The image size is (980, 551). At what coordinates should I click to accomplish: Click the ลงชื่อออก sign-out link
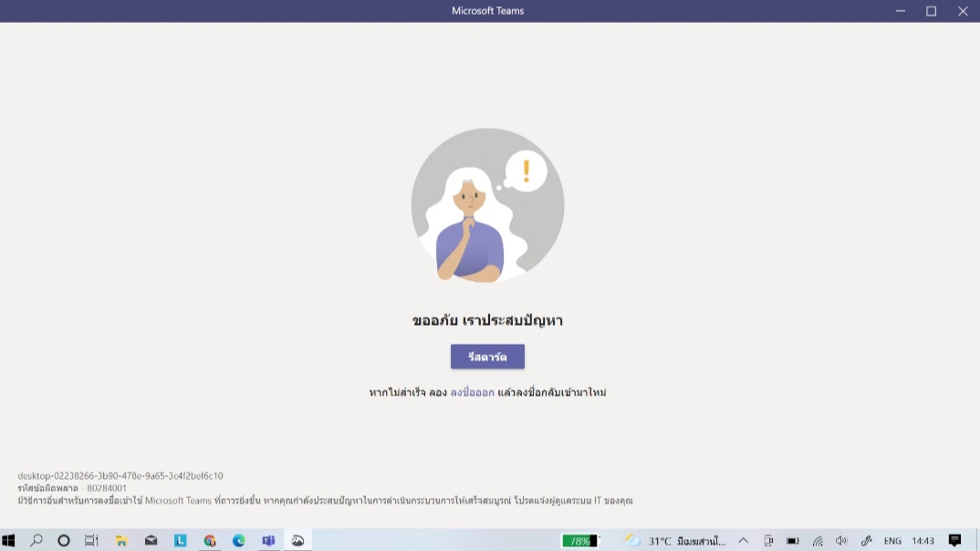point(472,392)
